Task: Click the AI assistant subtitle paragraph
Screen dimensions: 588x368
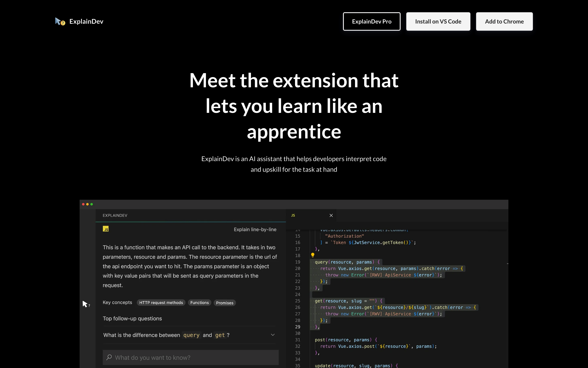Action: [x=294, y=164]
